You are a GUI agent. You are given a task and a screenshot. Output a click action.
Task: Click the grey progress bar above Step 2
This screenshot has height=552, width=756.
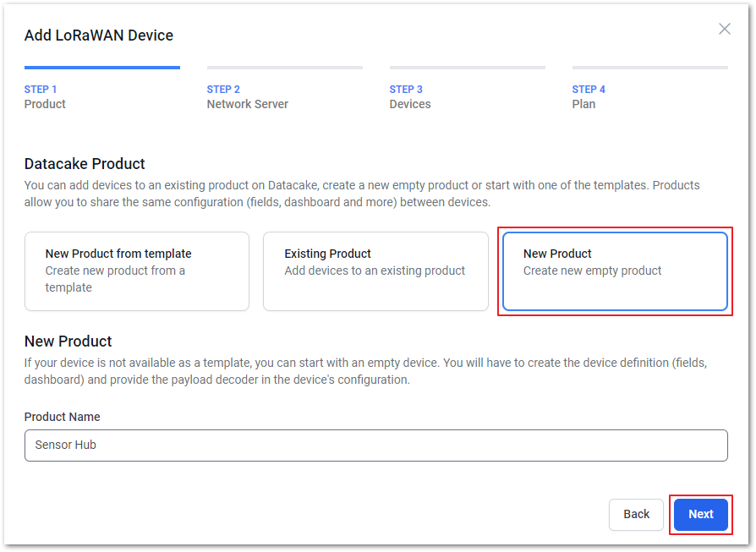pos(284,68)
